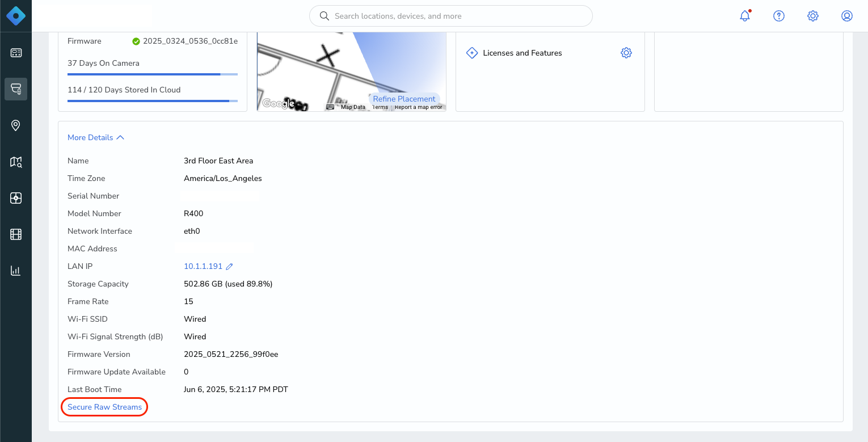Open the locations pin sidebar icon
Screen dimensions: 868x442
point(16,125)
